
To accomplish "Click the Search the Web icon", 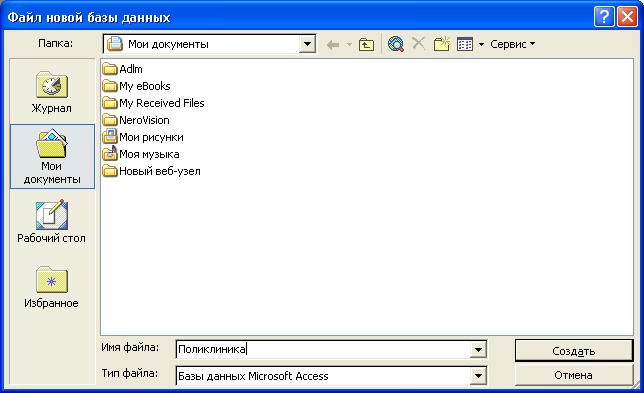I will (396, 44).
